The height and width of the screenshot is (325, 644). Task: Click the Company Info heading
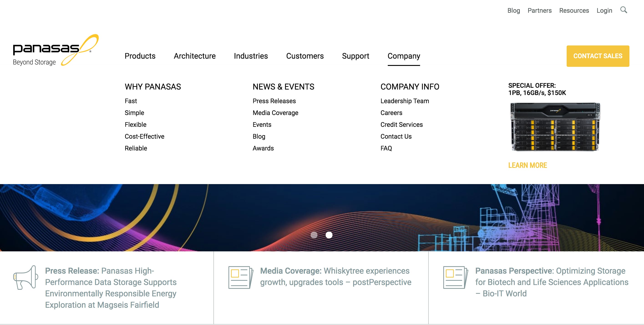410,87
